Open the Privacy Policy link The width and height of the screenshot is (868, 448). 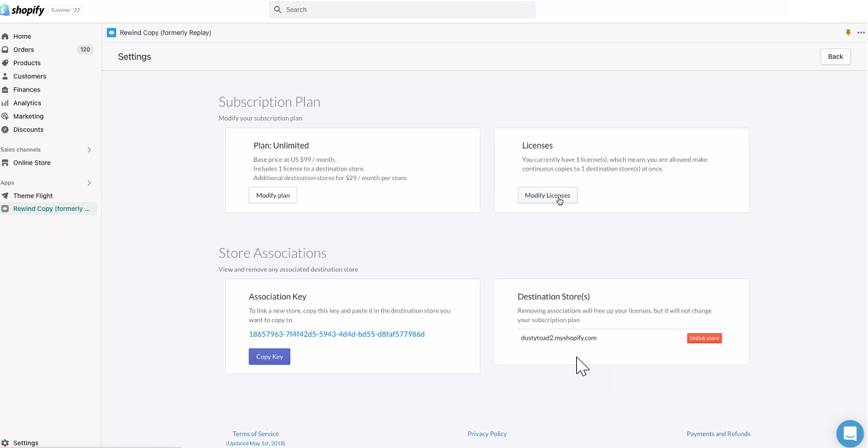coord(487,434)
